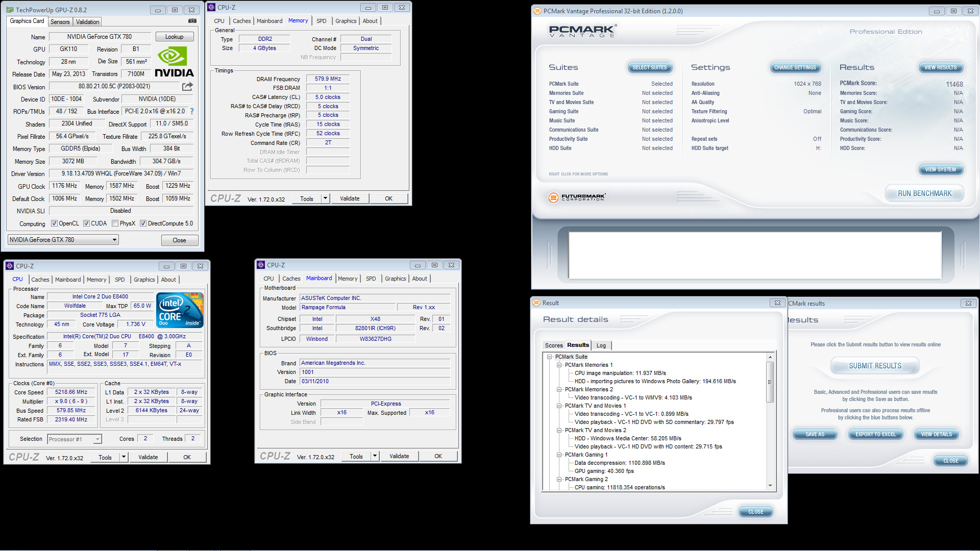The width and height of the screenshot is (980, 551).
Task: Click the View Results button
Action: pos(940,67)
